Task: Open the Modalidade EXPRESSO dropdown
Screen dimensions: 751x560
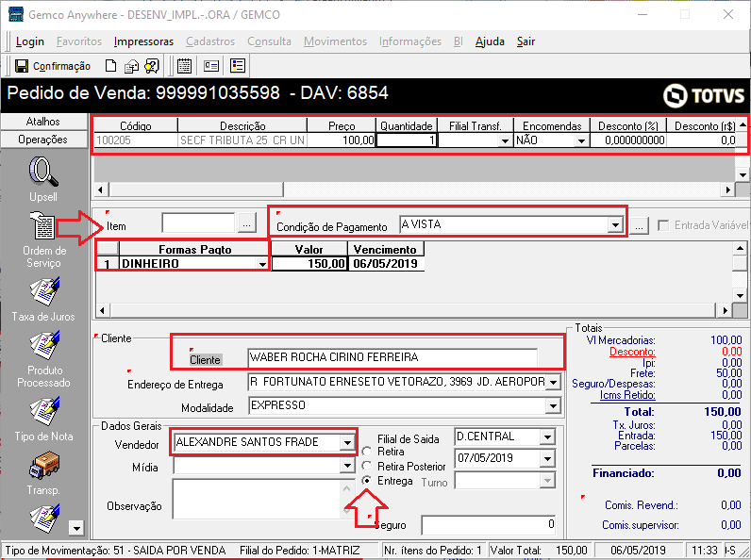Action: coord(553,406)
